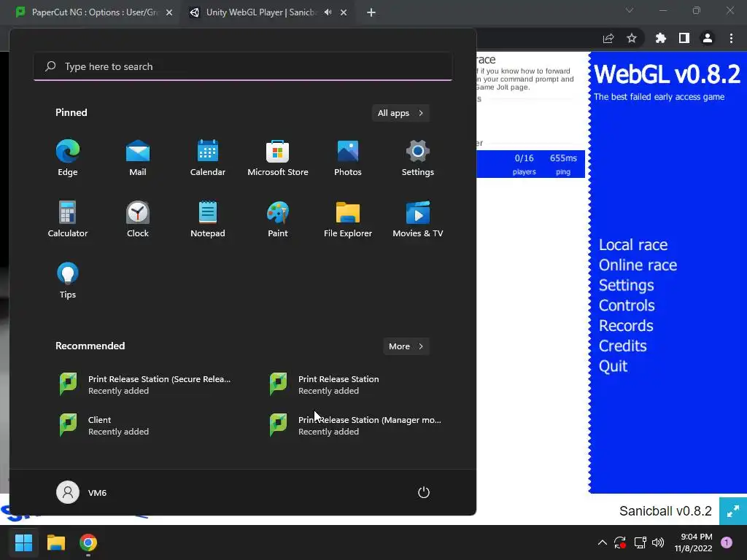Viewport: 747px width, 560px height.
Task: Open the Tips app
Action: [68, 281]
